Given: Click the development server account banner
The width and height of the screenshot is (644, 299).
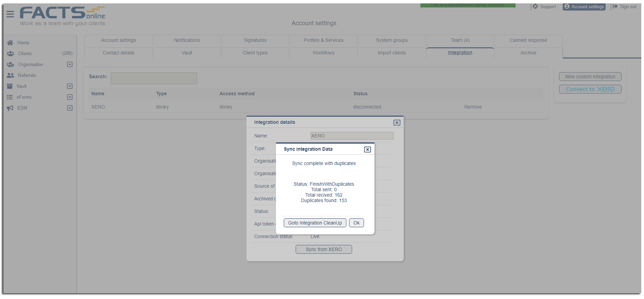Looking at the screenshot, I should pyautogui.click(x=468, y=5).
